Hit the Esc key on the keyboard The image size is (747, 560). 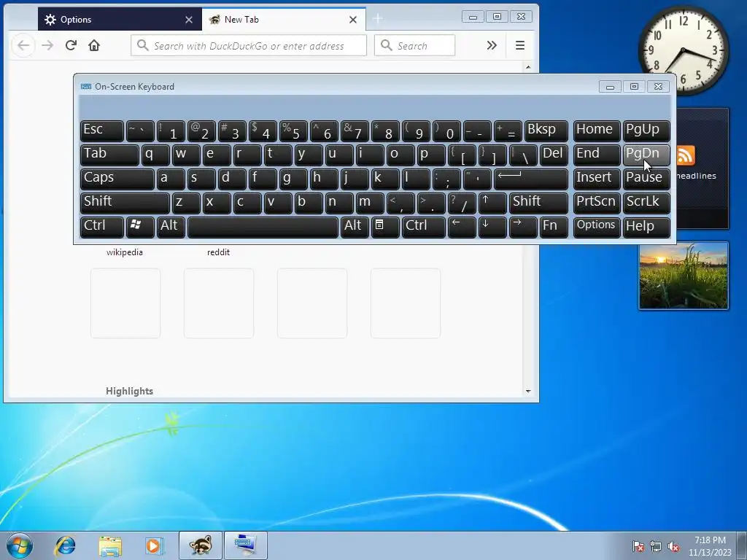point(102,131)
